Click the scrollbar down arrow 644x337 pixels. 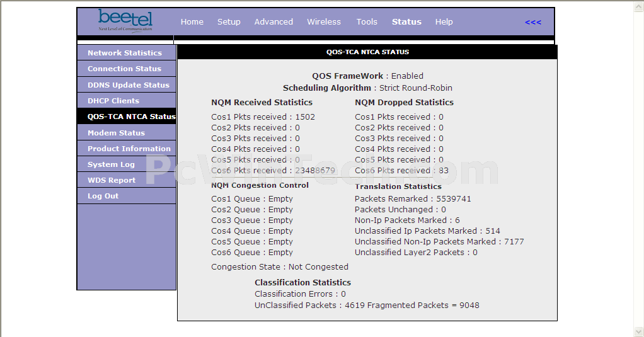[639, 331]
